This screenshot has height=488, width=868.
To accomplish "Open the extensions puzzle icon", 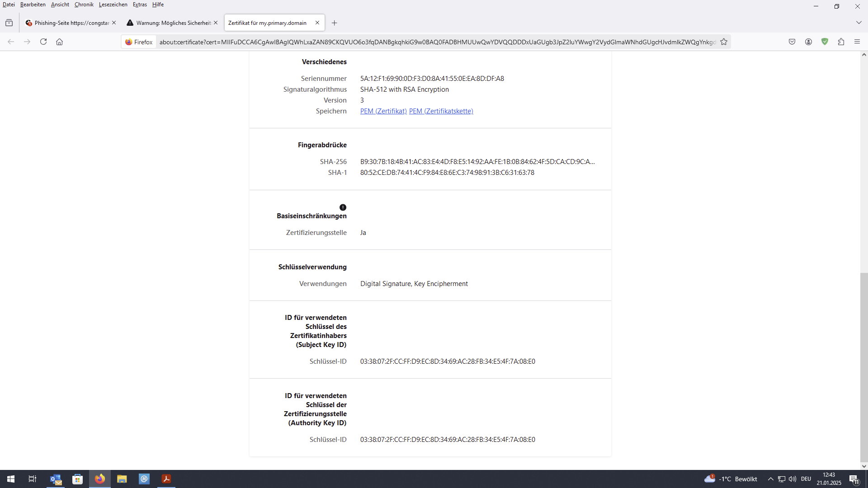I will click(x=841, y=42).
